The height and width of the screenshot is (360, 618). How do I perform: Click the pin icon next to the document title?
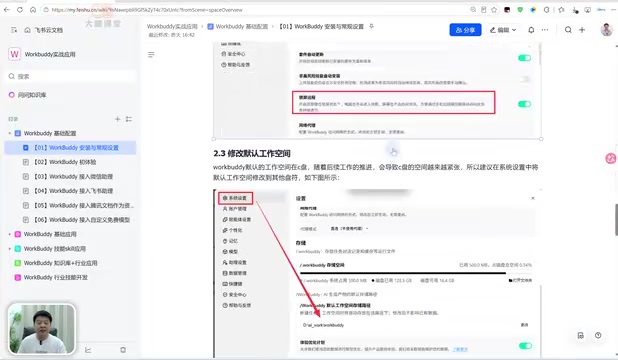[x=371, y=26]
